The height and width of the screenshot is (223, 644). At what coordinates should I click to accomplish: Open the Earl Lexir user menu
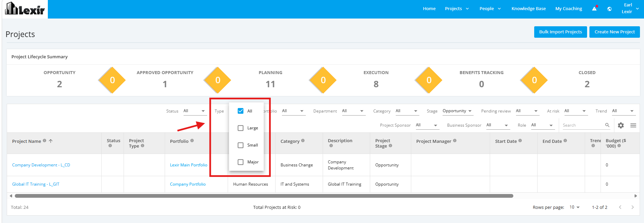pyautogui.click(x=630, y=8)
